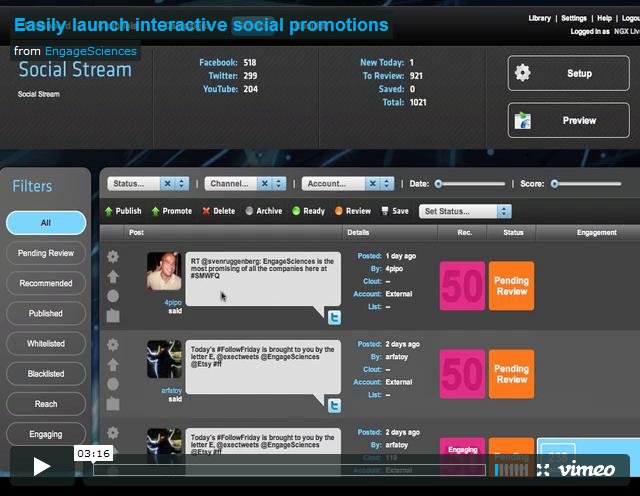The height and width of the screenshot is (496, 640).
Task: Click the Rec. column header
Action: [x=464, y=232]
